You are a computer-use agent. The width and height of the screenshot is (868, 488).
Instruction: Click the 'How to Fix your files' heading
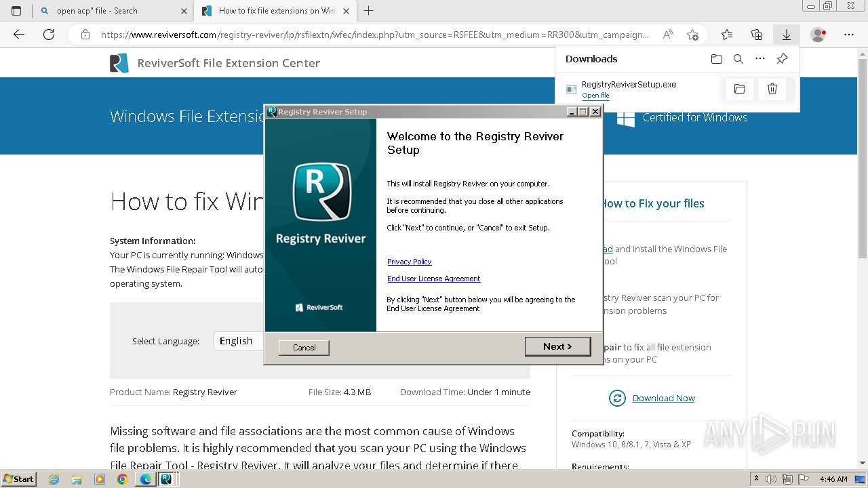point(652,203)
